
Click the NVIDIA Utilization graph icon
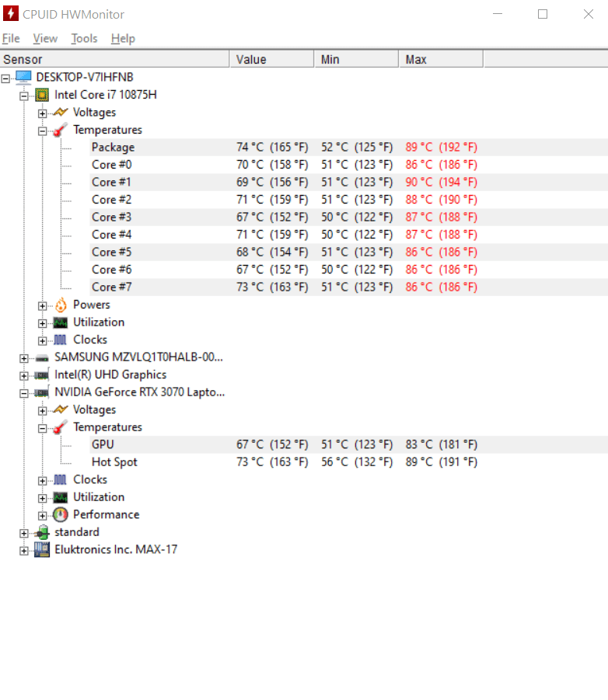[x=61, y=497]
